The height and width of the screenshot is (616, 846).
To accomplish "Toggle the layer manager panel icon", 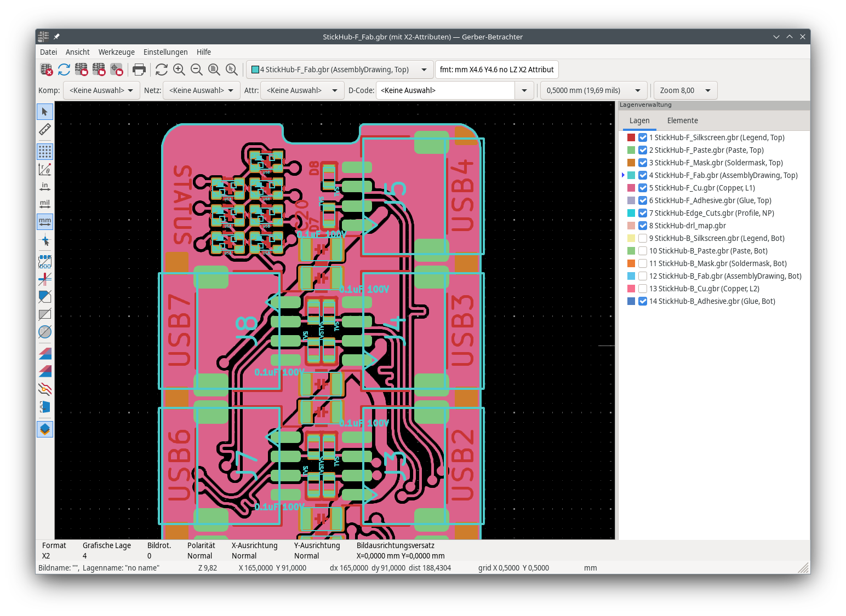I will pyautogui.click(x=45, y=429).
